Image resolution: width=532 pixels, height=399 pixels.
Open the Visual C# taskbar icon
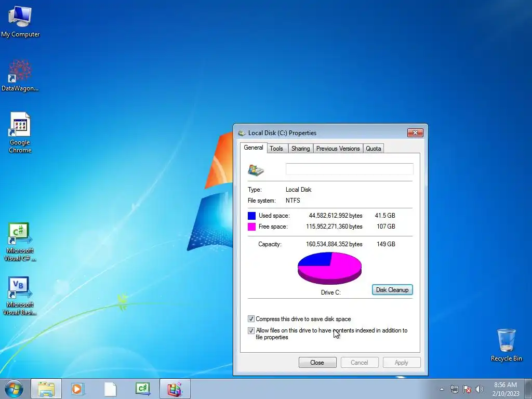tap(143, 389)
